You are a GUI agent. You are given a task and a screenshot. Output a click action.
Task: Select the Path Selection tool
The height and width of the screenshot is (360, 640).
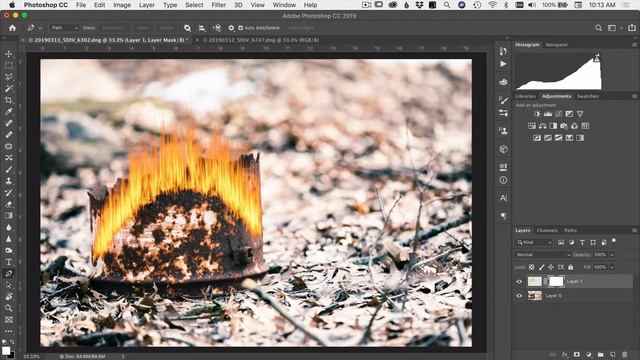click(x=9, y=284)
